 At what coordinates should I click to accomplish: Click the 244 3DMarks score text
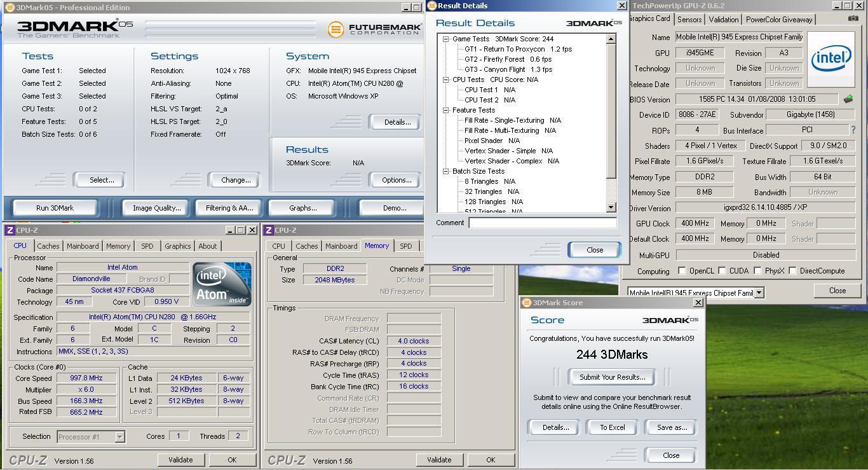coord(612,355)
